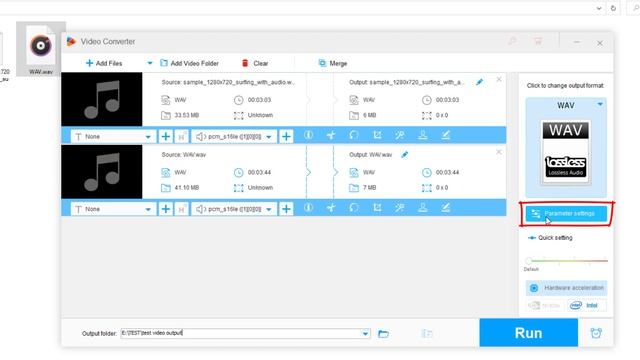Open the watermark tool for the WAV.wav row

tap(423, 208)
